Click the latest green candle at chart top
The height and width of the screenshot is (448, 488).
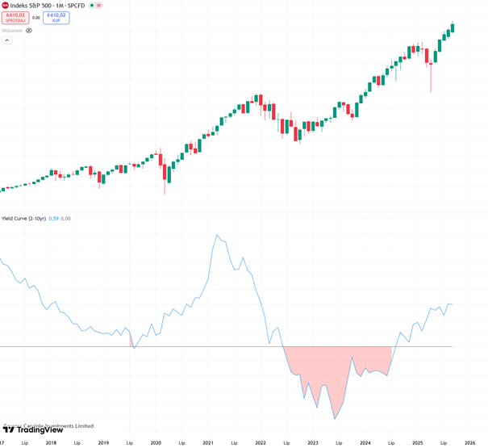[453, 27]
